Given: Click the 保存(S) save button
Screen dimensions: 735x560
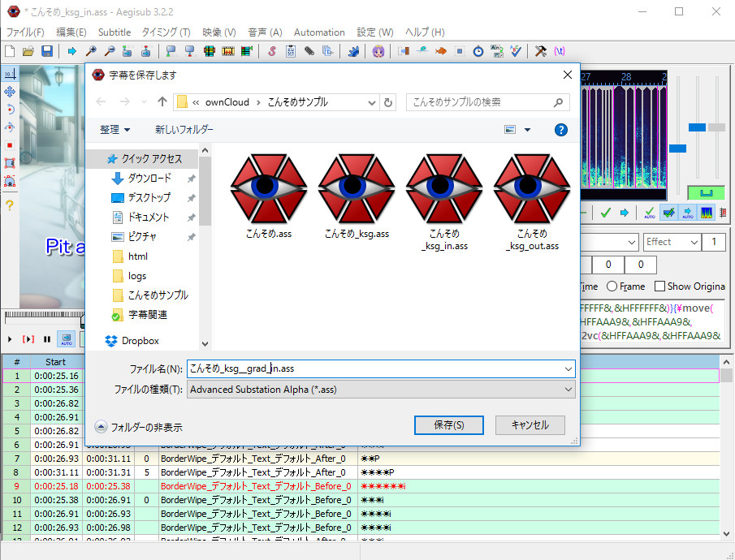Looking at the screenshot, I should [448, 425].
